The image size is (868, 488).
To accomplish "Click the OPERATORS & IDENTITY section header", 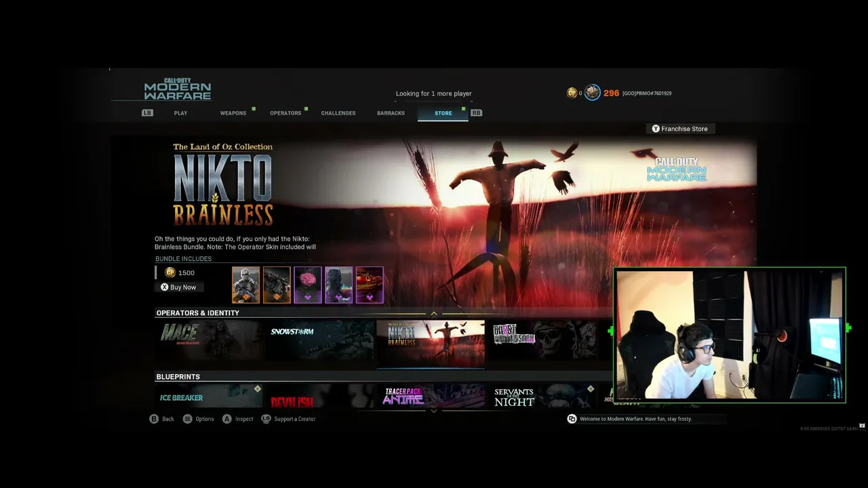I will pos(198,313).
